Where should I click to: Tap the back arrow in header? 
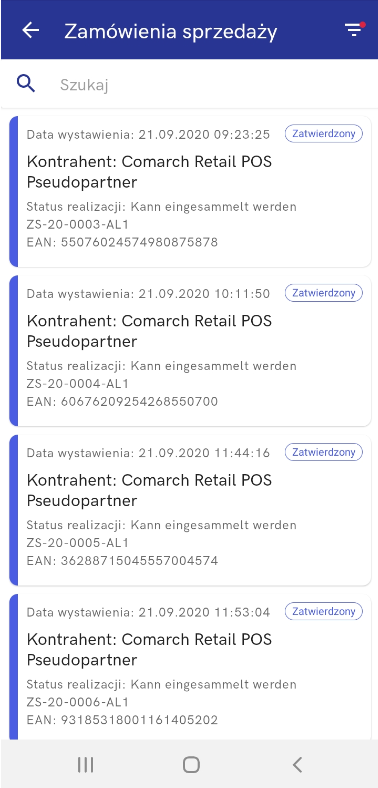[31, 30]
